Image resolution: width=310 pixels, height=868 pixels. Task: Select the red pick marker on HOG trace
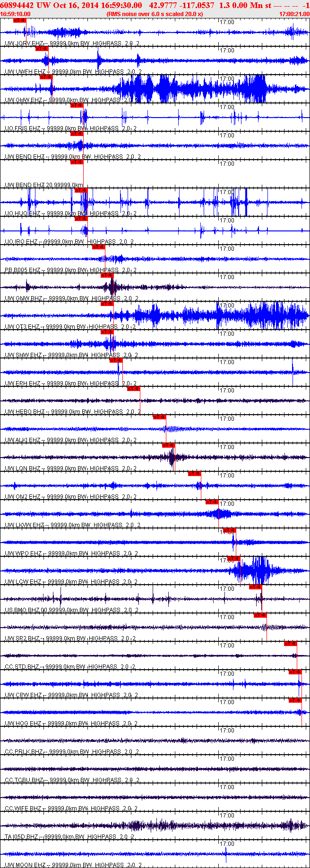click(x=295, y=700)
